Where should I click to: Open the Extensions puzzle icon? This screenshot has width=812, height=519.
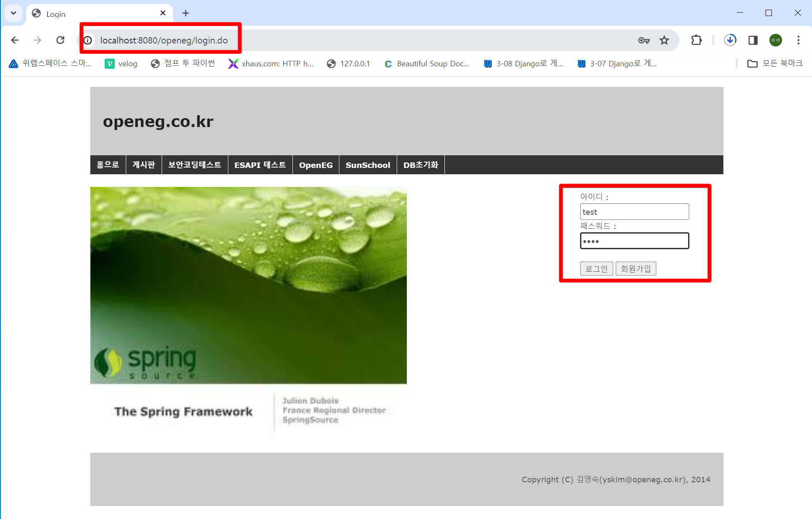[696, 40]
